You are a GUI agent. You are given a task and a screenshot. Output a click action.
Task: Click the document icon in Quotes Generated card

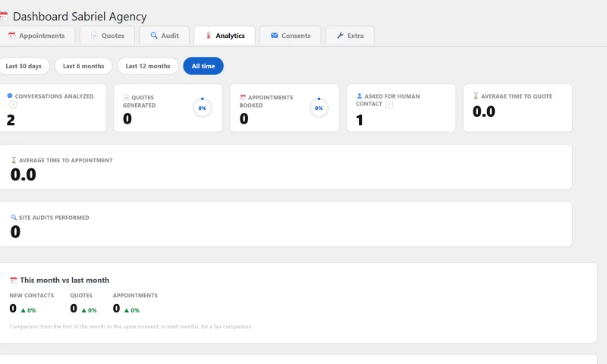pos(126,97)
